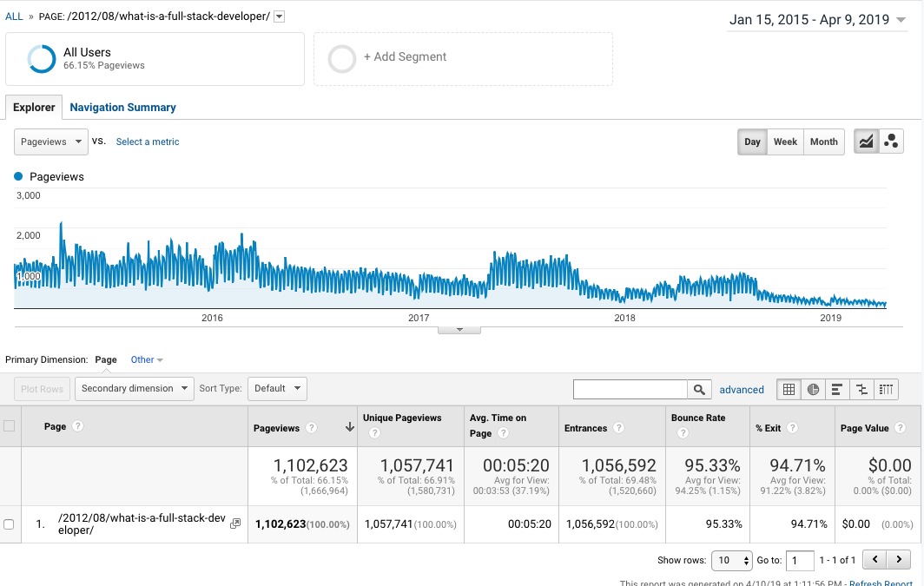Screen dimensions: 924x586
Task: Open the Pageviews metric dropdown
Action: coord(51,142)
